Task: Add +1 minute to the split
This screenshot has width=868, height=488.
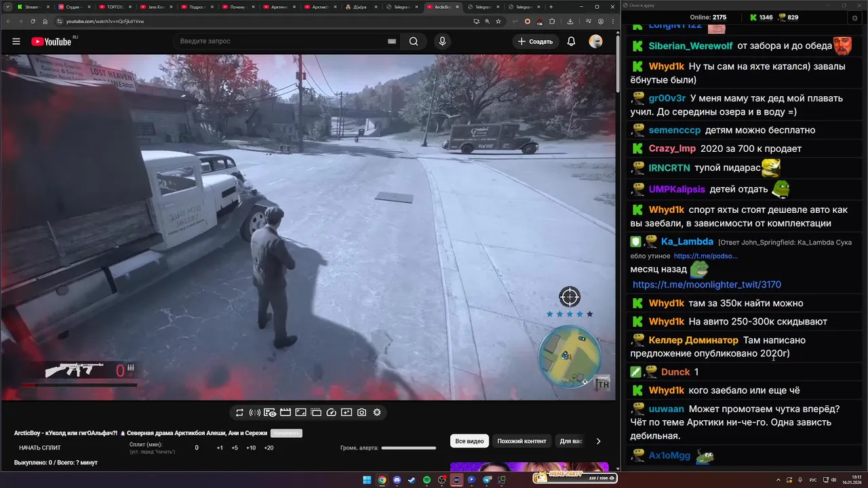Action: [x=220, y=448]
